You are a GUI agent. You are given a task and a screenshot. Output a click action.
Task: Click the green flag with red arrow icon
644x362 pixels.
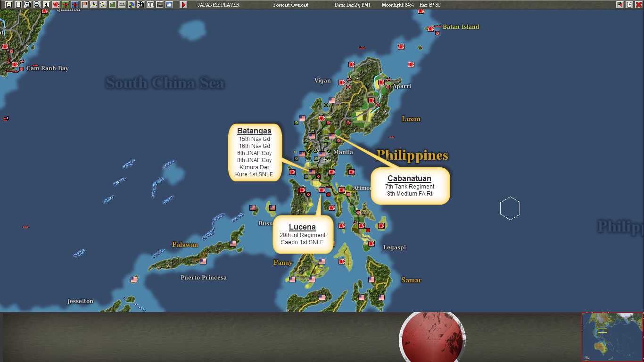(x=619, y=5)
